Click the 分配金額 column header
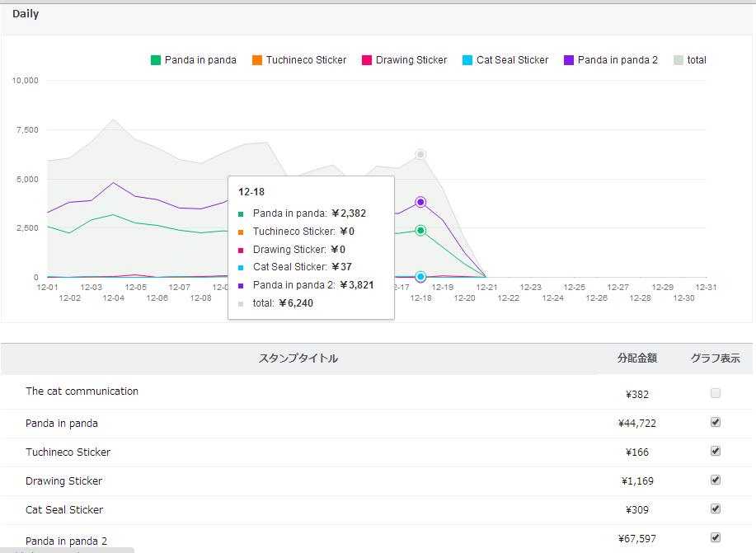The height and width of the screenshot is (553, 756). coord(637,359)
